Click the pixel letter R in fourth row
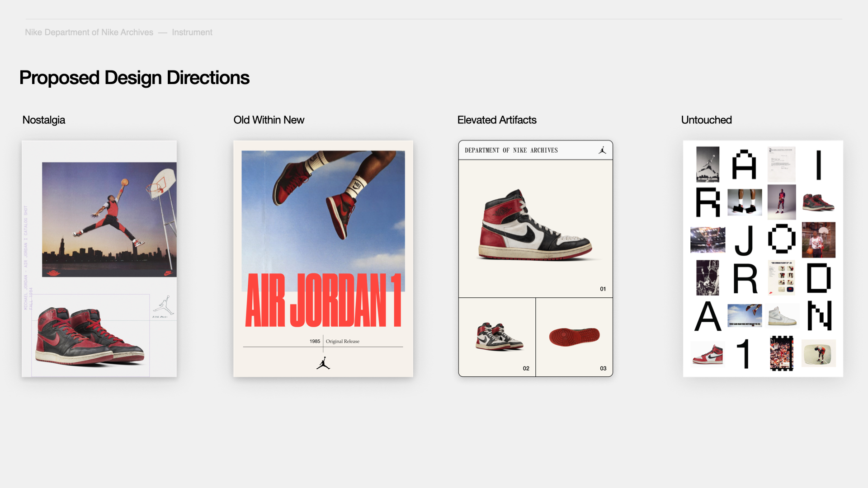Screen dimensions: 868x488 coord(745,278)
